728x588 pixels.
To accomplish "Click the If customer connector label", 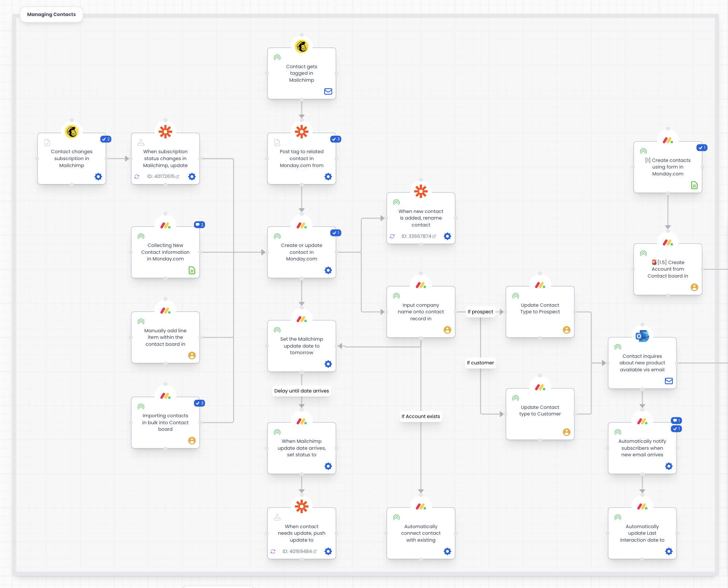I will pyautogui.click(x=480, y=363).
